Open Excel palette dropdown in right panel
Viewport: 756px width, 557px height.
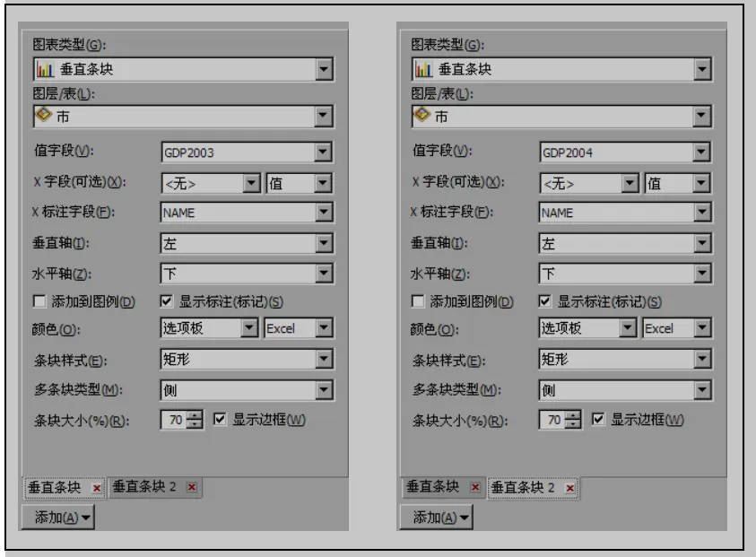[x=702, y=328]
